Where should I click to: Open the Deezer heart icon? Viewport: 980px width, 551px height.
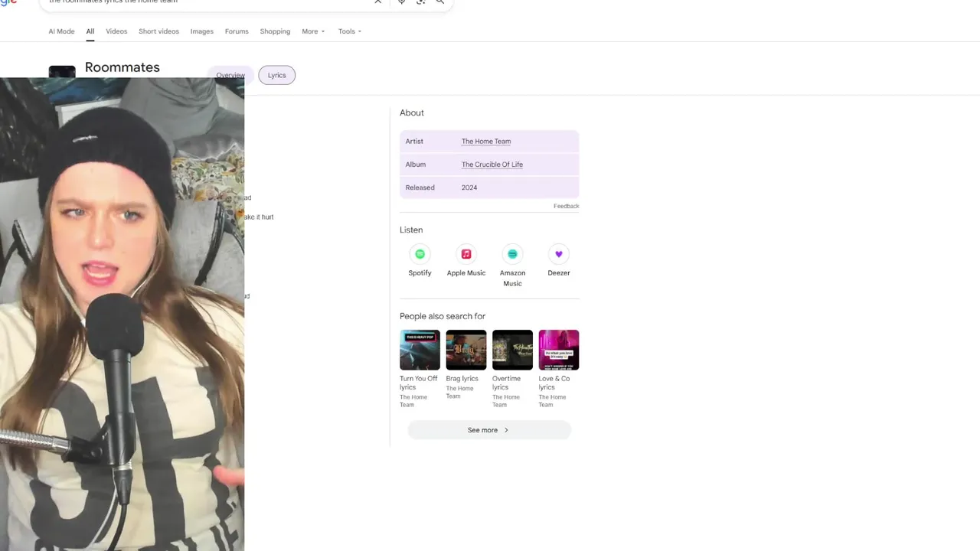(x=559, y=254)
